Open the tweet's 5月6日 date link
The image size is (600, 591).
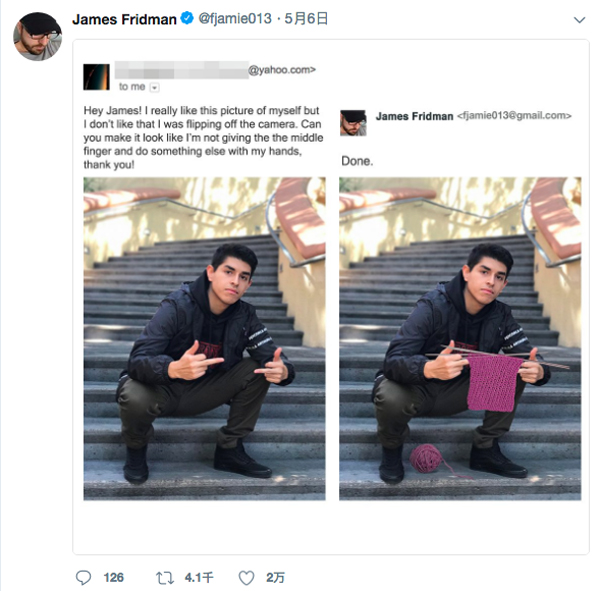(309, 19)
